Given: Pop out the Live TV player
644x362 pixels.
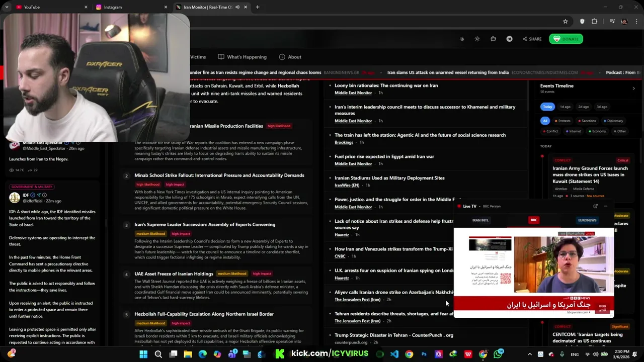Looking at the screenshot, I should pyautogui.click(x=595, y=206).
